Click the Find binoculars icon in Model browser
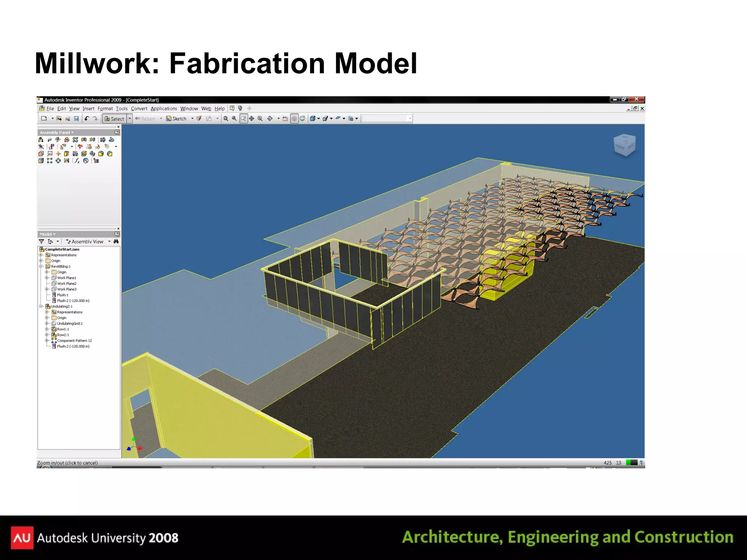Screen dimensions: 747x560 pyautogui.click(x=116, y=241)
